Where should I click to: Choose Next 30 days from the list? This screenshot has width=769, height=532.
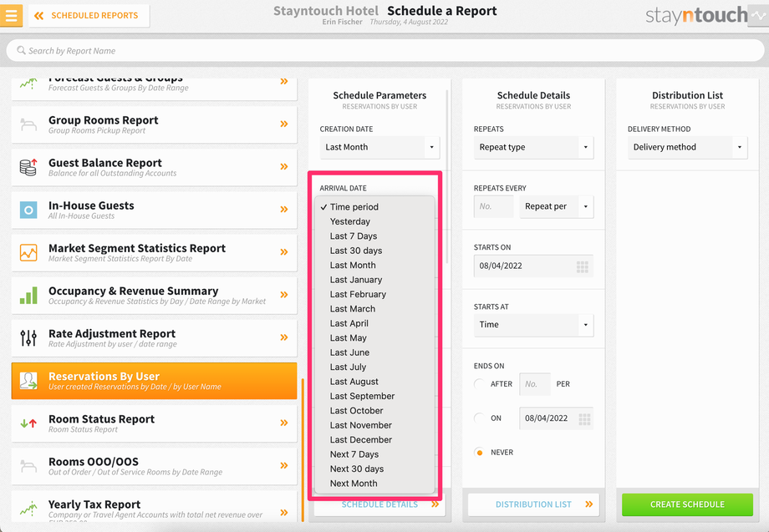click(374, 469)
